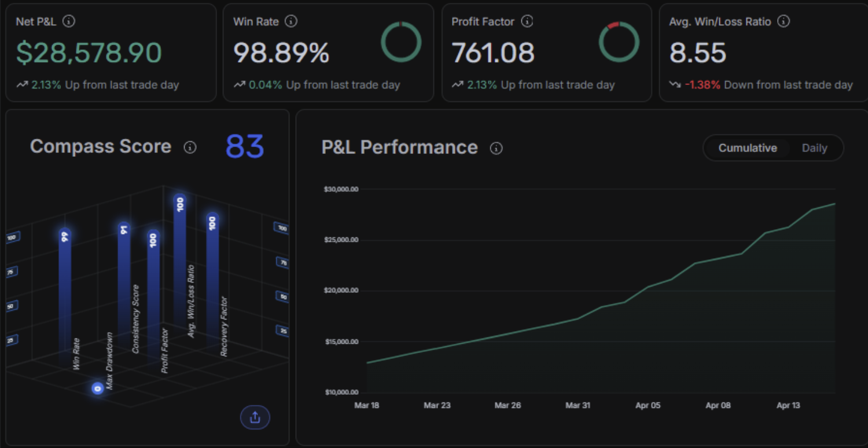Open the P&L Performance info icon
This screenshot has width=868, height=448.
pos(496,148)
